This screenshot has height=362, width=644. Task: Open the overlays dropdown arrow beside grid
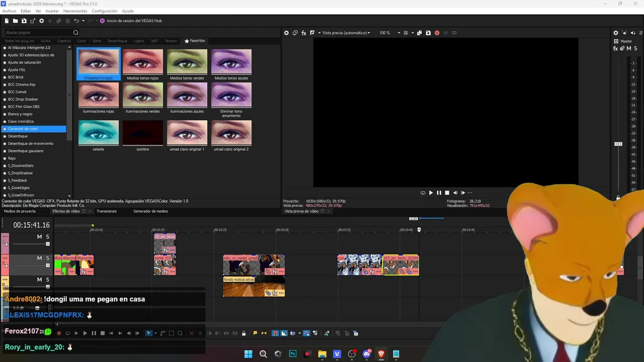pos(412,33)
